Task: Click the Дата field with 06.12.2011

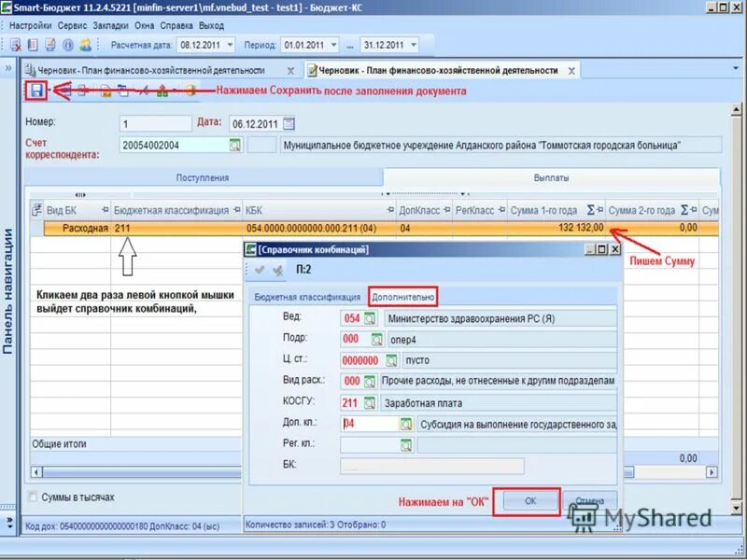Action: click(255, 124)
